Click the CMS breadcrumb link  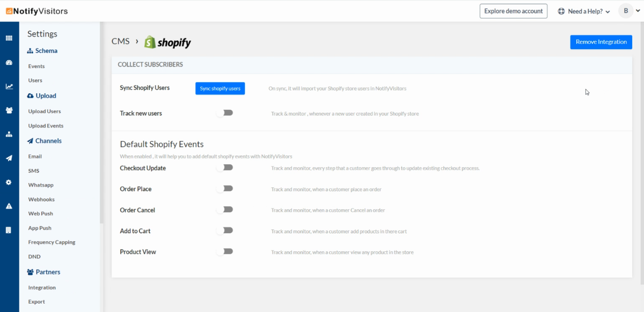pos(120,41)
